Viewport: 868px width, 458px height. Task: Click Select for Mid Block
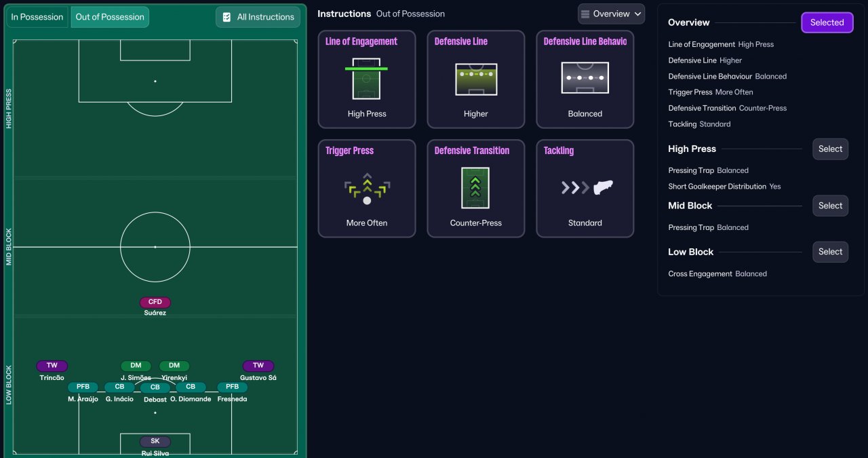pos(831,206)
